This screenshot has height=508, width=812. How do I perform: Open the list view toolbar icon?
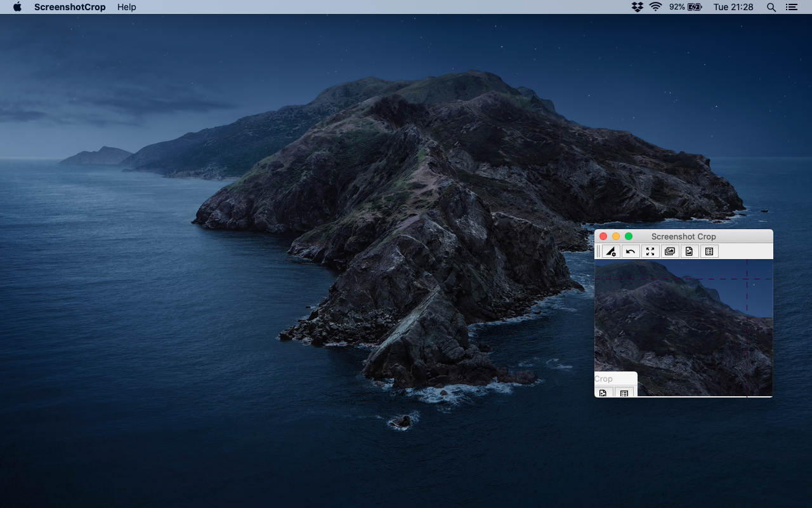pos(709,251)
